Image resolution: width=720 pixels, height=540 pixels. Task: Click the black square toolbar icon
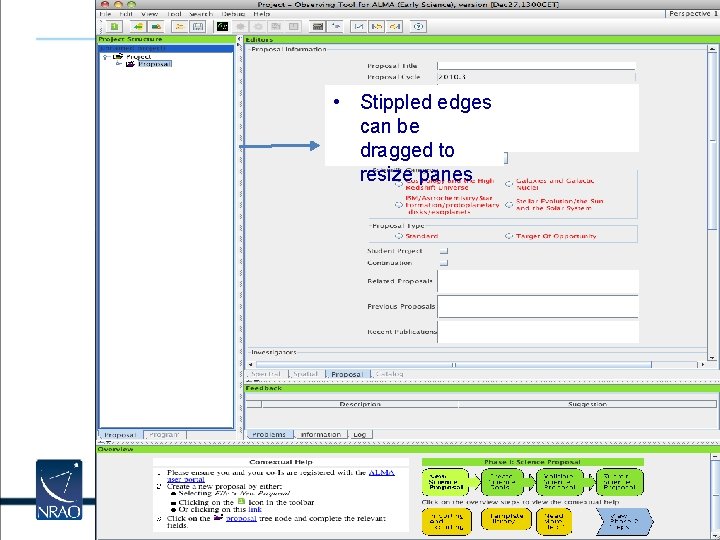point(222,27)
